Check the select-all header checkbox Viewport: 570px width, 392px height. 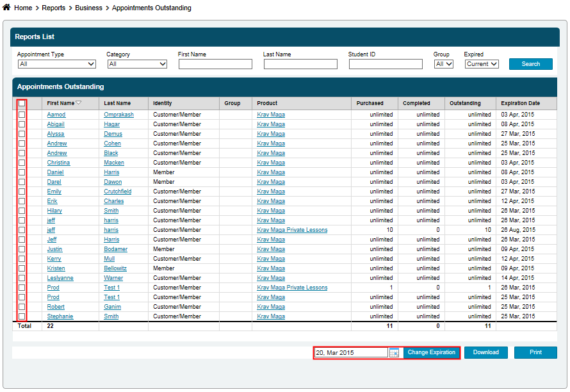[22, 103]
